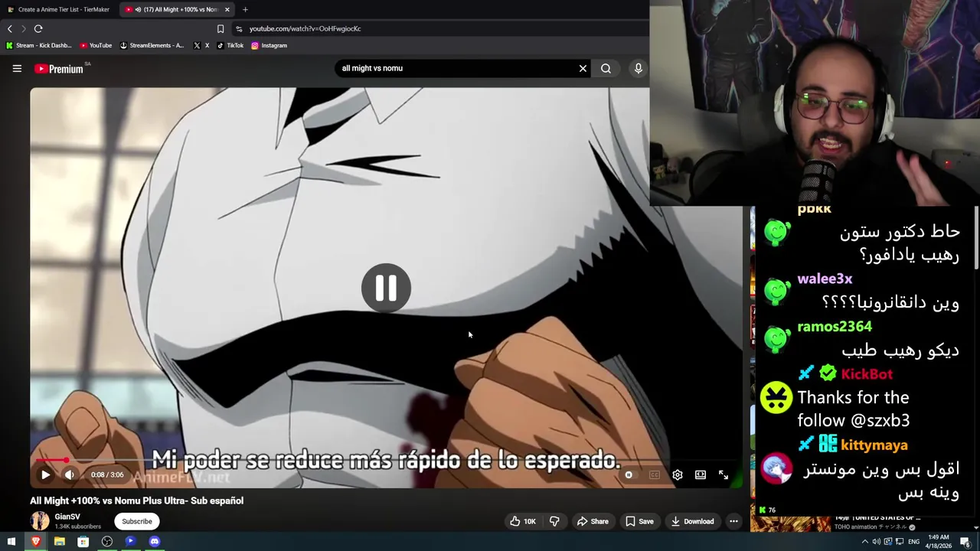
Task: View site information icon beside the URL
Action: pyautogui.click(x=239, y=28)
